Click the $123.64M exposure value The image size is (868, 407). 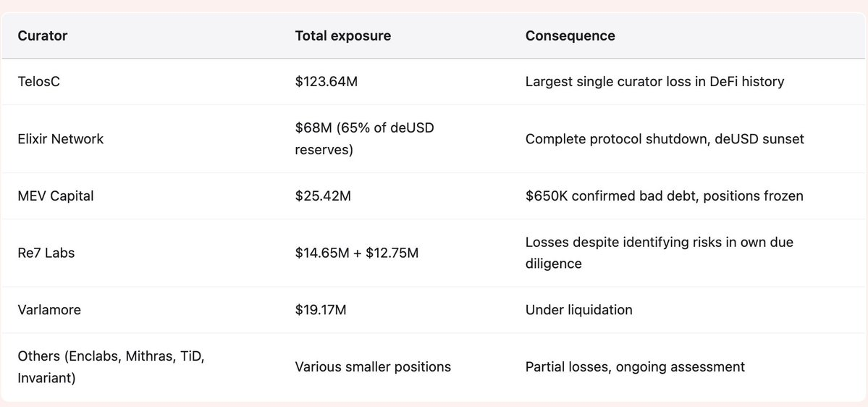pos(326,82)
